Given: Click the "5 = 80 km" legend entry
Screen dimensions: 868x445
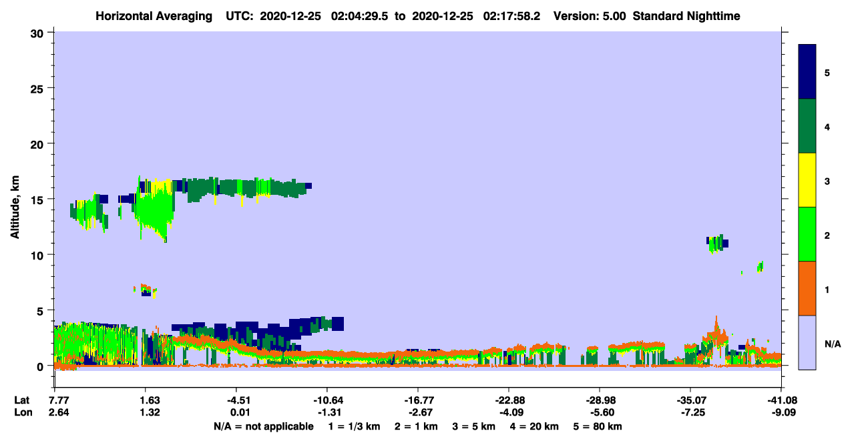Looking at the screenshot, I should [598, 426].
